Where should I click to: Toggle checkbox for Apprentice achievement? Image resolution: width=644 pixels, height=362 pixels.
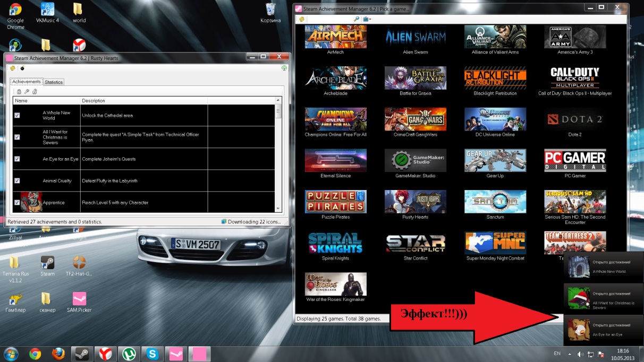pos(17,202)
